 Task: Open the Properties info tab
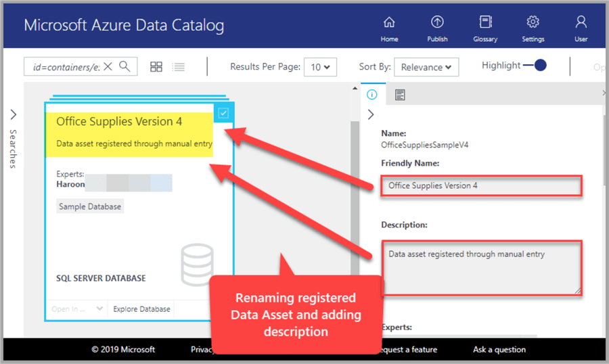(x=372, y=95)
